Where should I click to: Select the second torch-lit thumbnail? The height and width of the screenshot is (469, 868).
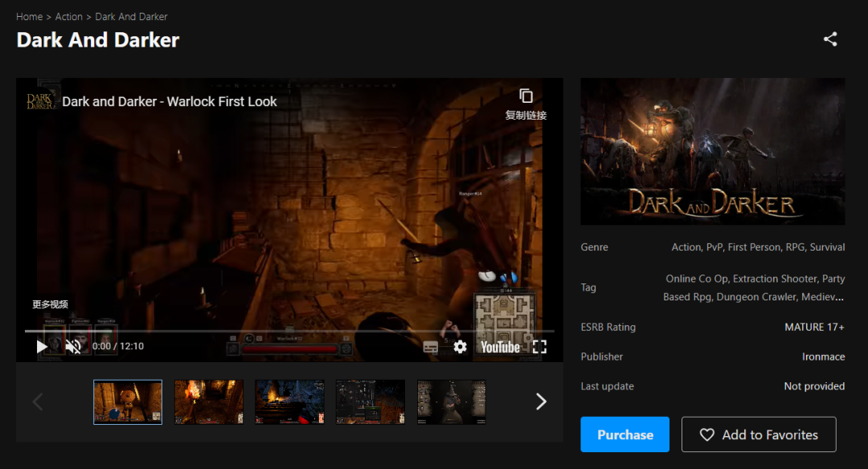click(209, 402)
